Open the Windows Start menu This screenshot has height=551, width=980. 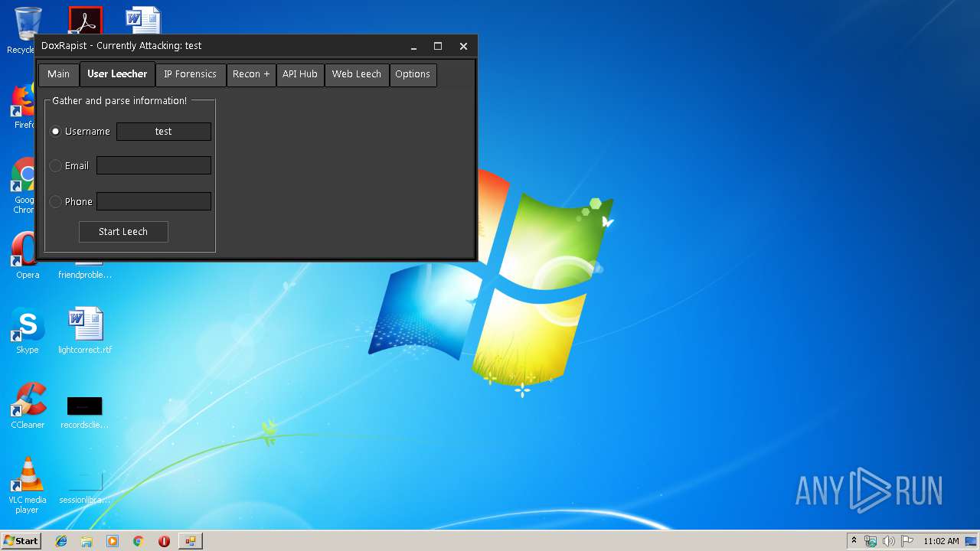21,541
